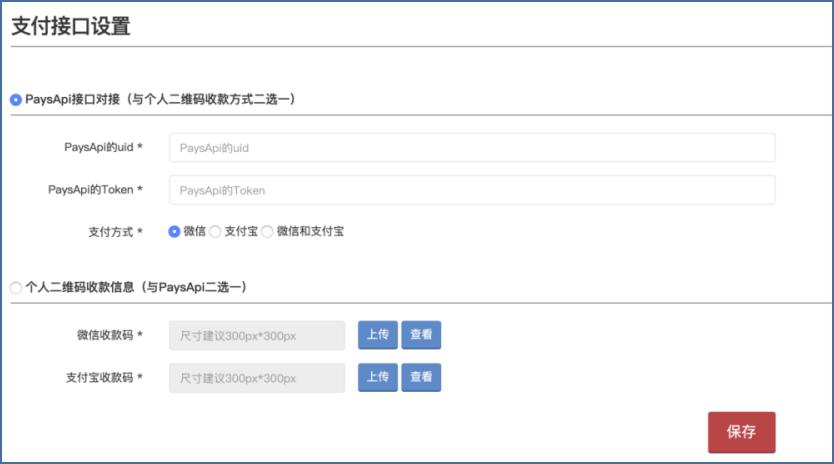Focus the PaysApi的Token input field

[x=472, y=190]
